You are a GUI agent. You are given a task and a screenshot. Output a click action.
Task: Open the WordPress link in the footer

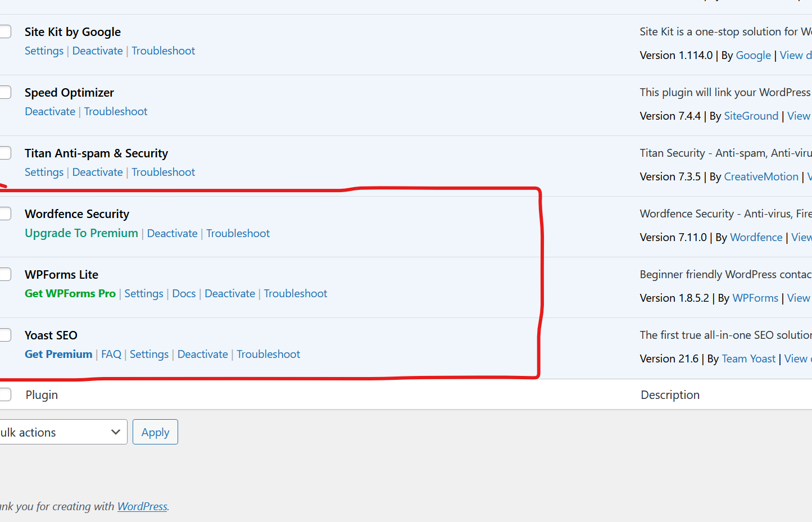point(142,506)
